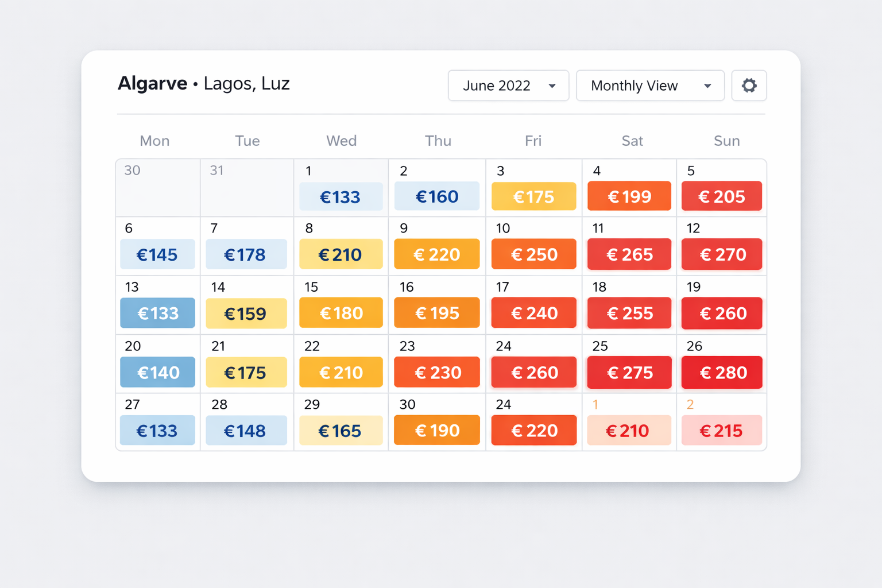This screenshot has height=588, width=882.
Task: Choose June 9 priced at €220
Action: (x=437, y=254)
